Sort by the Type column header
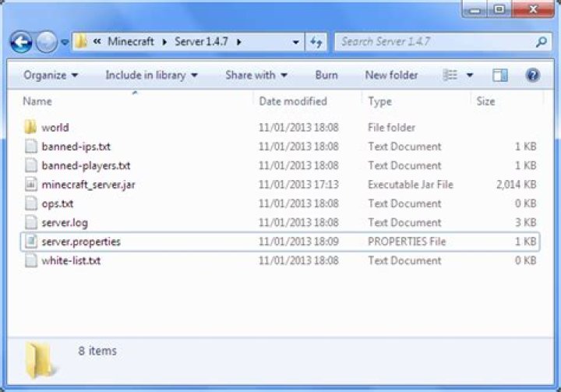The width and height of the screenshot is (561, 392). (379, 101)
